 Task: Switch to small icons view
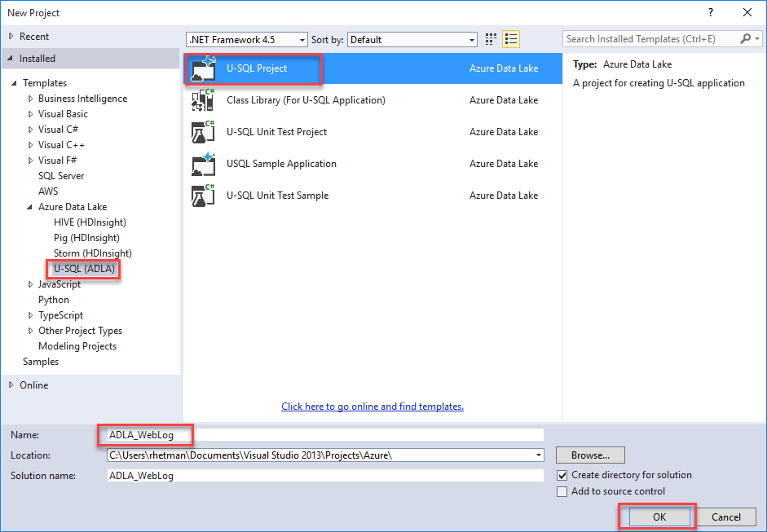click(x=491, y=39)
